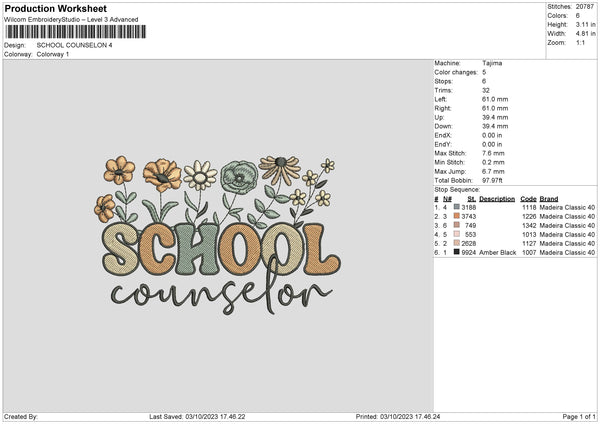Click the Stitches value 20787
Screen dimensions: 600x424
click(585, 7)
